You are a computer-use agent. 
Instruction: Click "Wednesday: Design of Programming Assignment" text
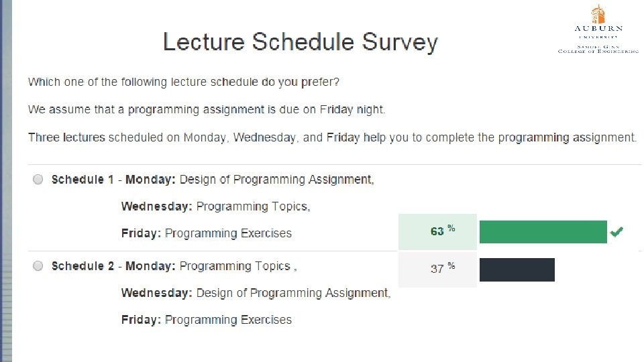256,293
